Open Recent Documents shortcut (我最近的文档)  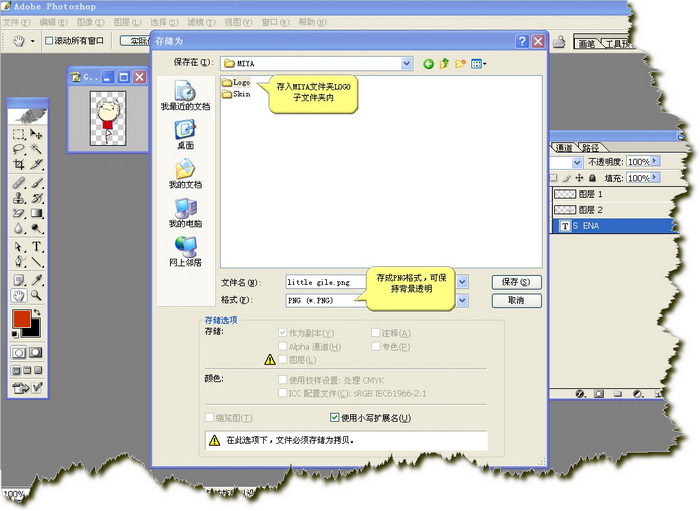point(185,95)
